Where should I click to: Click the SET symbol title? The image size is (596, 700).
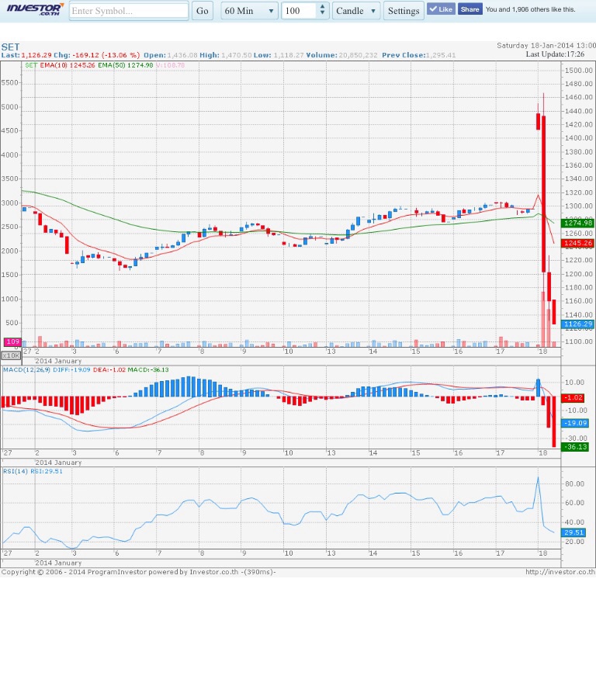(10, 47)
